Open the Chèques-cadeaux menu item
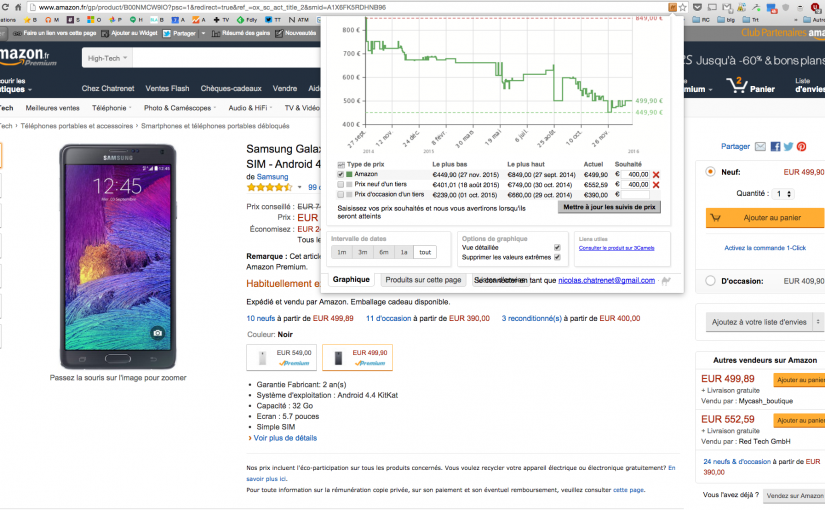Screen dimensions: 825x510 pyautogui.click(x=231, y=88)
